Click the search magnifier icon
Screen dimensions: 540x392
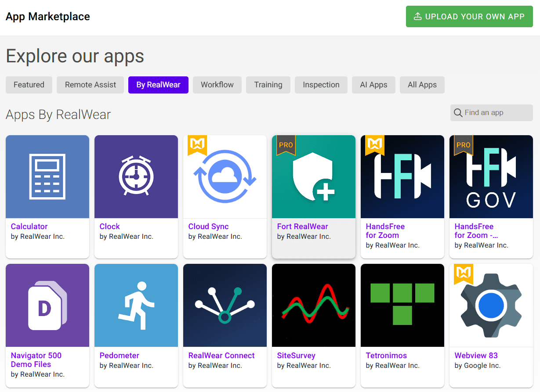point(458,113)
